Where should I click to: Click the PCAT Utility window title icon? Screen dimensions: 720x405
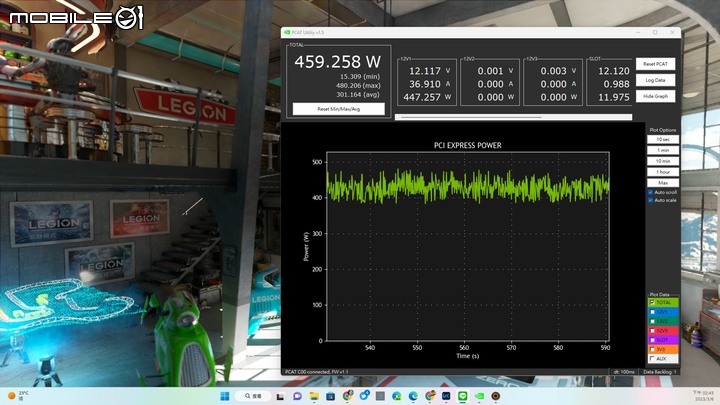tap(287, 33)
